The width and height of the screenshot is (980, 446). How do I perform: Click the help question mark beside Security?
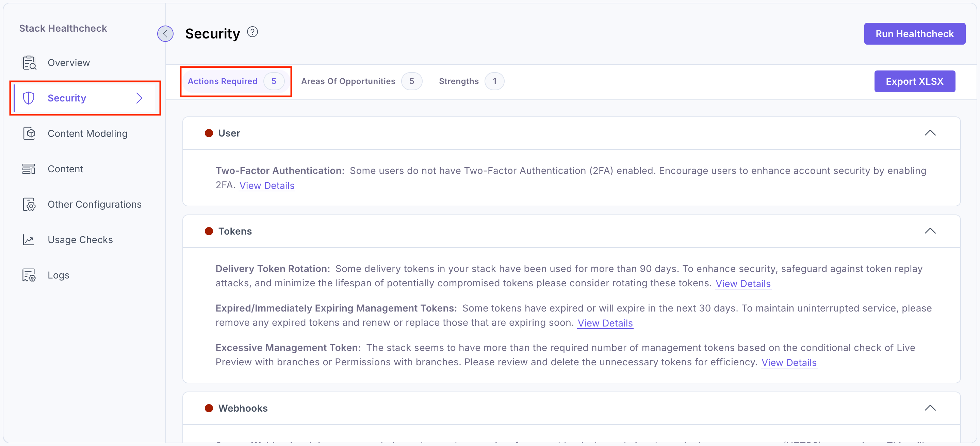(252, 32)
